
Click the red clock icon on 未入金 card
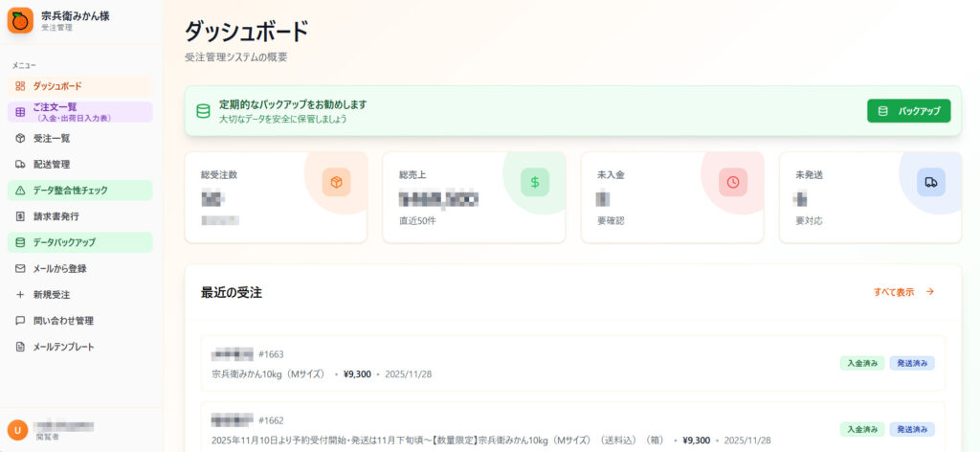pyautogui.click(x=733, y=182)
